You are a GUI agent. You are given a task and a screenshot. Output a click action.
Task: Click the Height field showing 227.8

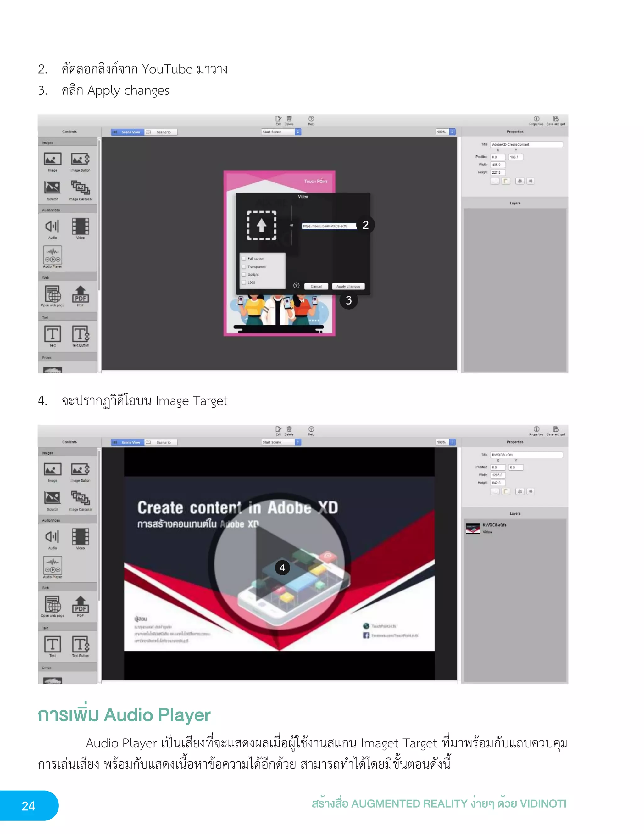(x=498, y=173)
